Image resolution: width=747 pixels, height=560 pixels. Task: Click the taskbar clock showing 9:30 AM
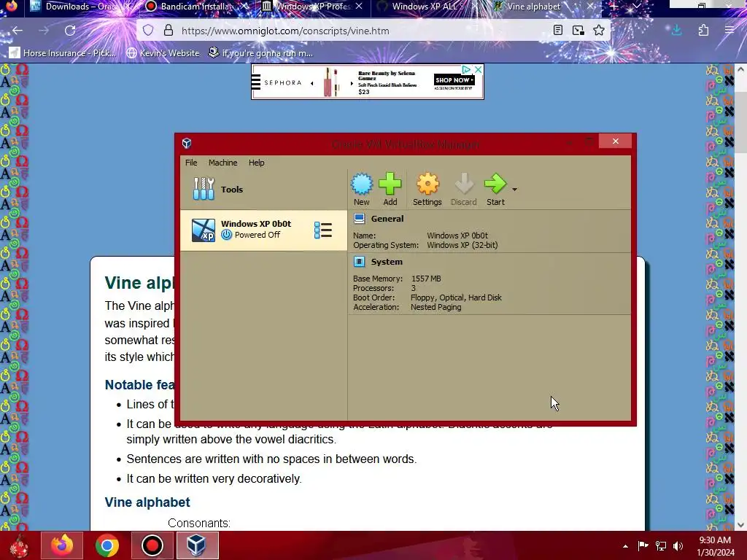tap(715, 546)
